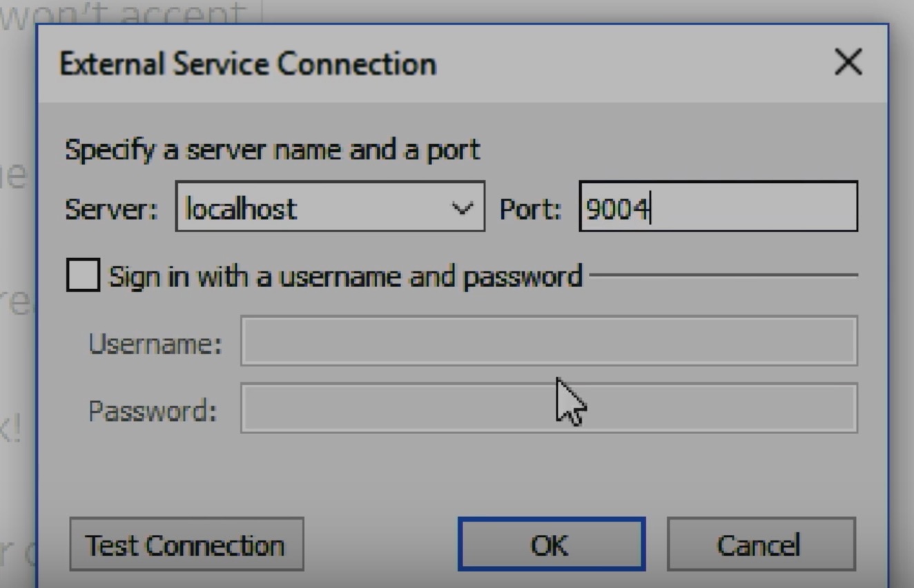914x588 pixels.
Task: Close the External Service Connection dialog
Action: pos(848,63)
